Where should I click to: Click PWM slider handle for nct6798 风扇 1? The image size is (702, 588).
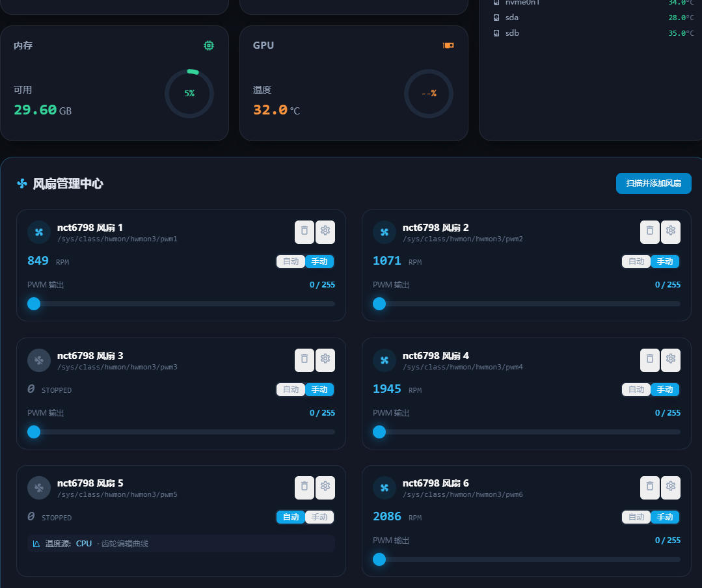pyautogui.click(x=34, y=304)
